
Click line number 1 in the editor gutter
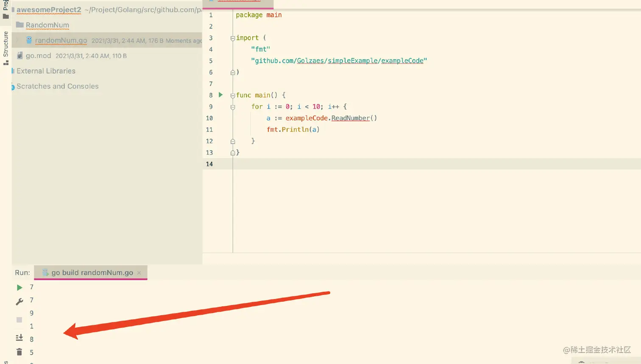coord(211,15)
